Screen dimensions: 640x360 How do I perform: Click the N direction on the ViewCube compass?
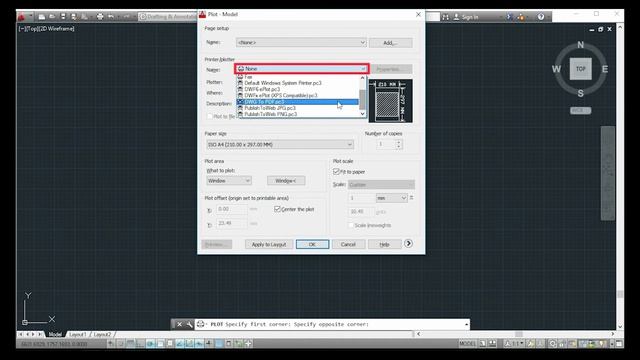tap(580, 45)
